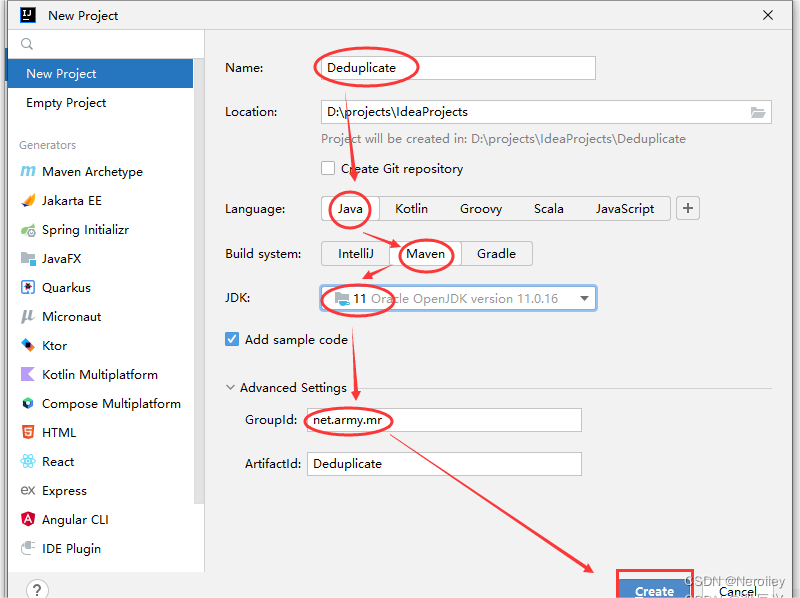The image size is (800, 598).
Task: Click the search magnifier icon
Action: click(x=27, y=44)
